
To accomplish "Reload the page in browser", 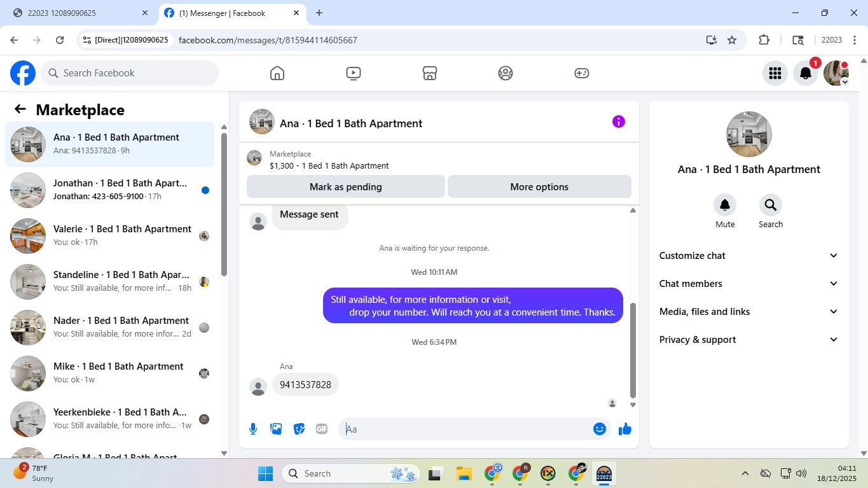I will pyautogui.click(x=60, y=40).
